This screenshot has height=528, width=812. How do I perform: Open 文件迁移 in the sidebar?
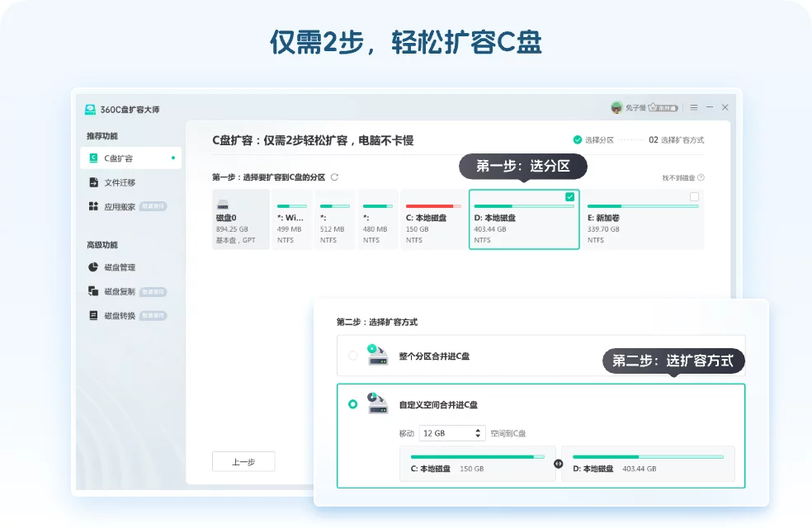click(120, 182)
